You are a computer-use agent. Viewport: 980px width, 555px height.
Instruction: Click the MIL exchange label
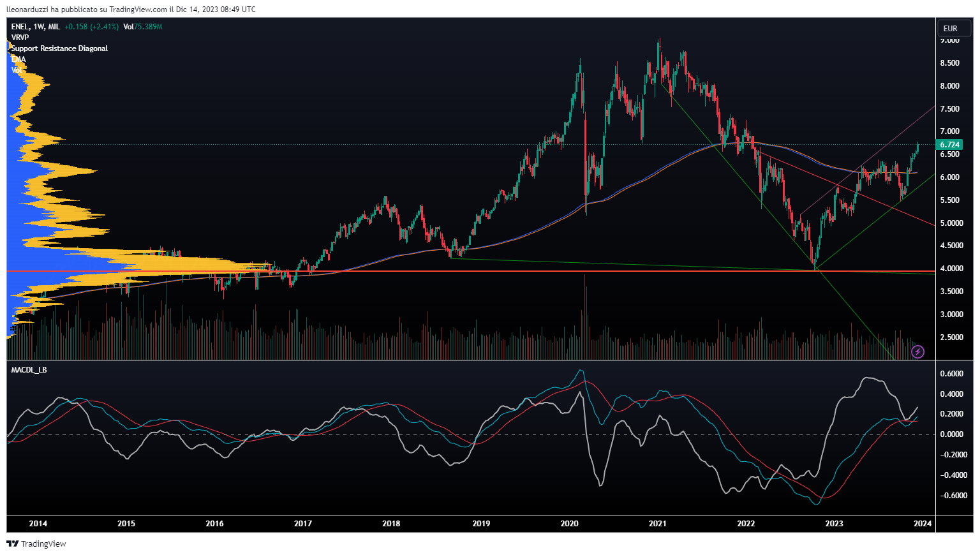click(x=54, y=27)
